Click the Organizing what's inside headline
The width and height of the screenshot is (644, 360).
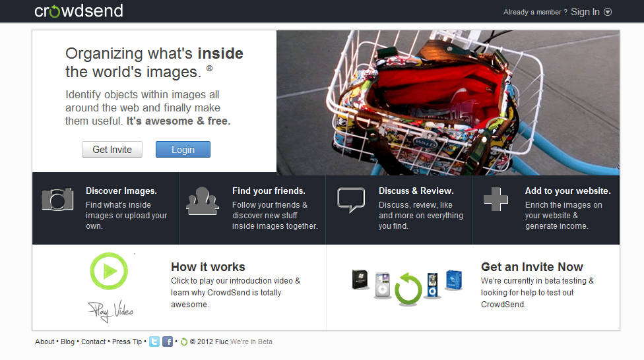[x=154, y=63]
